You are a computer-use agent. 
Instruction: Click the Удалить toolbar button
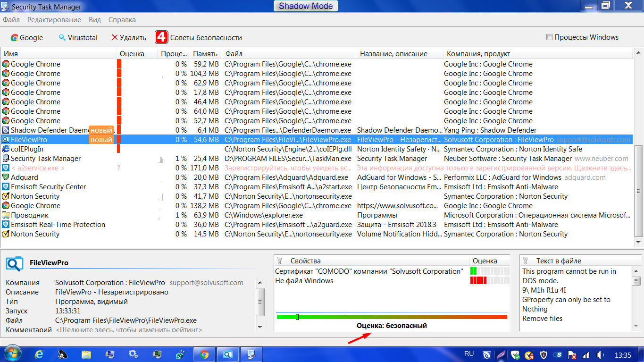tap(129, 38)
